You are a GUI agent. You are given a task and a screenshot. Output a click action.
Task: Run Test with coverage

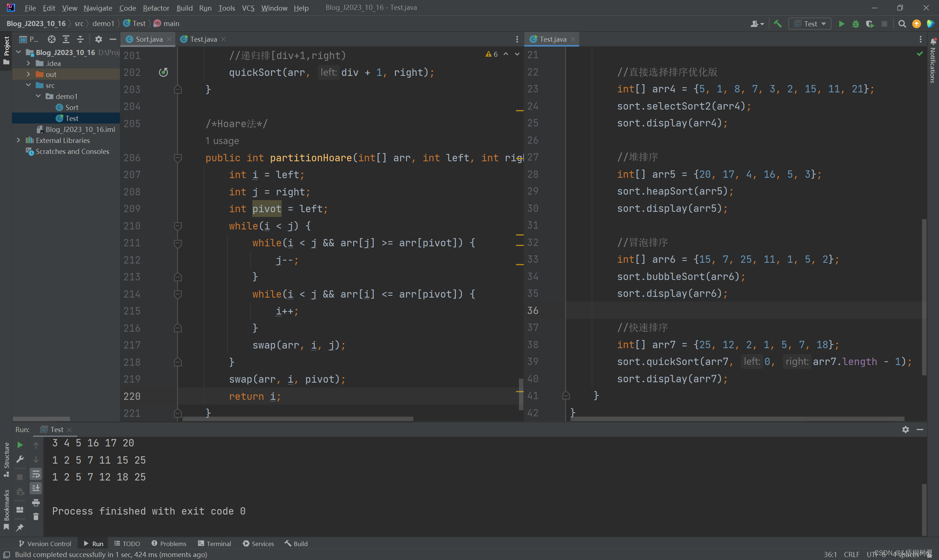click(x=870, y=24)
